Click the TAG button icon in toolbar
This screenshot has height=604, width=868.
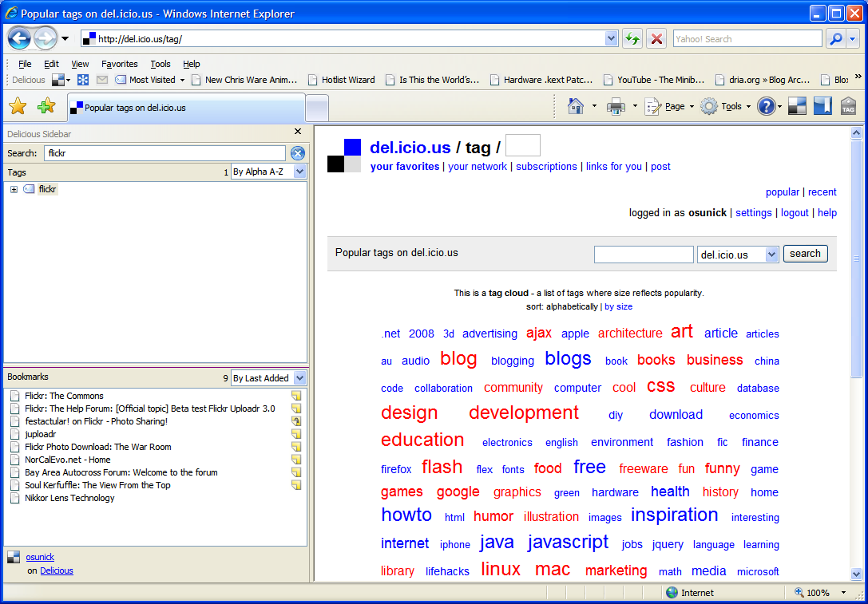click(848, 106)
